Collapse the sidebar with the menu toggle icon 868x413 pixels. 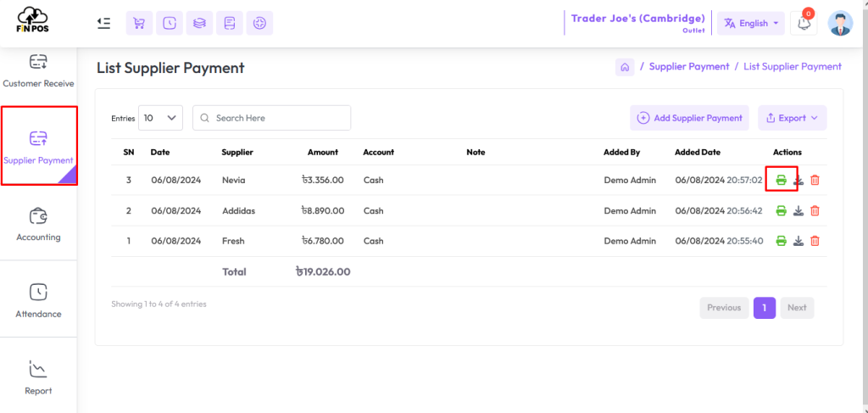coord(103,23)
